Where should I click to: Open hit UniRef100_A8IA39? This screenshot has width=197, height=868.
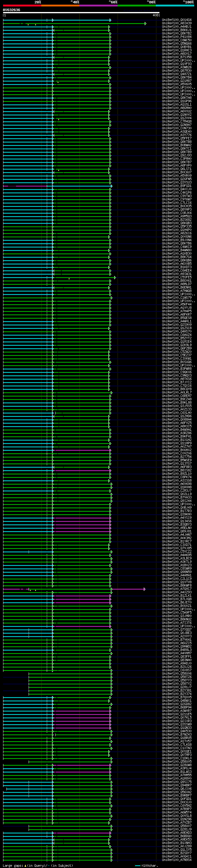coord(176,23)
